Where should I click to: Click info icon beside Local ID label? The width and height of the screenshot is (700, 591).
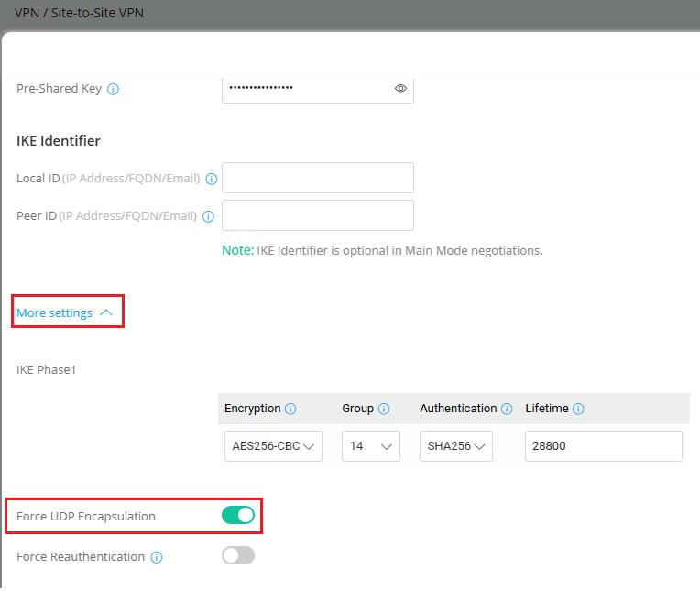point(212,179)
